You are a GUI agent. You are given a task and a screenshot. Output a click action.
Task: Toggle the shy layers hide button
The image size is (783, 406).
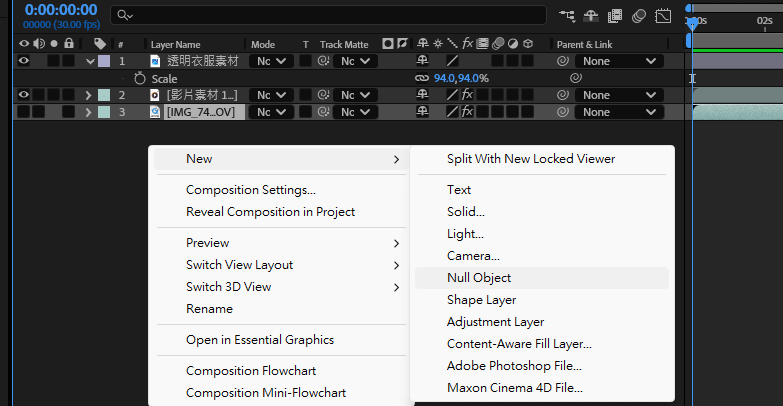(x=592, y=15)
